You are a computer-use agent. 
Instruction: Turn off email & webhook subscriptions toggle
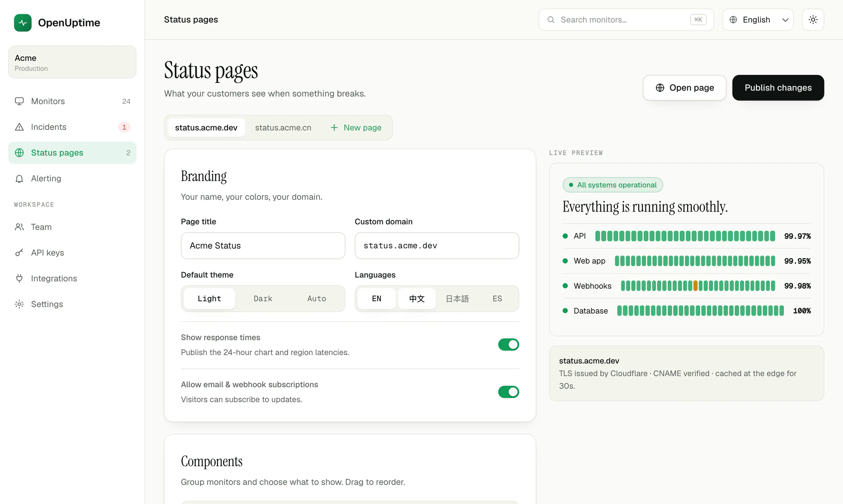point(508,392)
